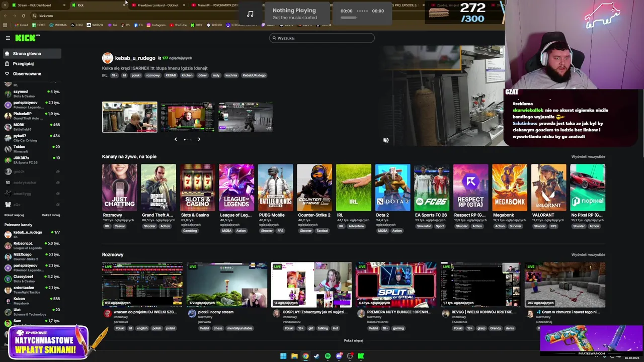Open the Kick hamburger sidebar menu
Screen dimensions: 644x362
tap(8, 38)
